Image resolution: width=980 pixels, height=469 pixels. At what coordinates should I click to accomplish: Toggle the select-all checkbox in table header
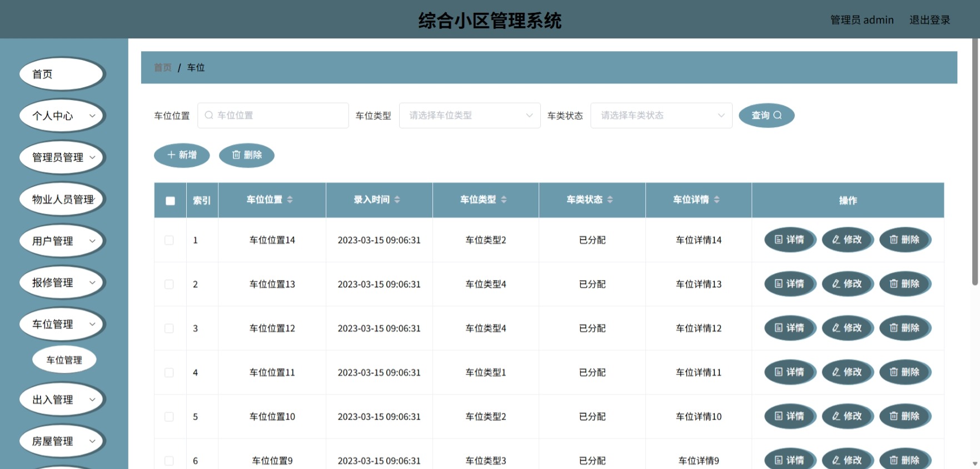click(x=170, y=201)
